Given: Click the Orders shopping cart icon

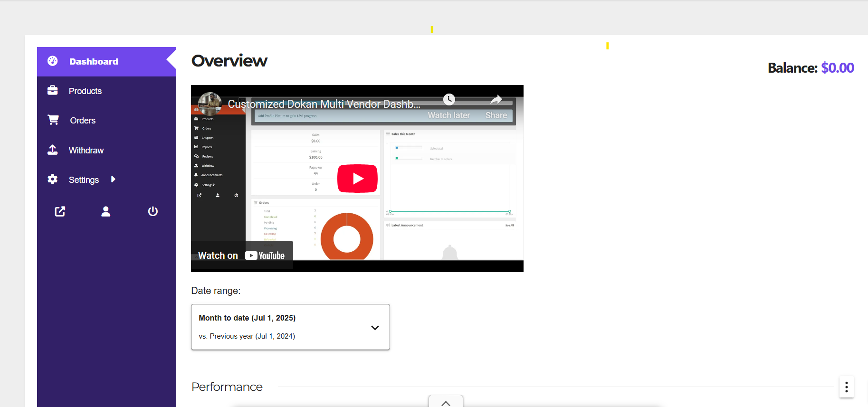Looking at the screenshot, I should (x=53, y=120).
